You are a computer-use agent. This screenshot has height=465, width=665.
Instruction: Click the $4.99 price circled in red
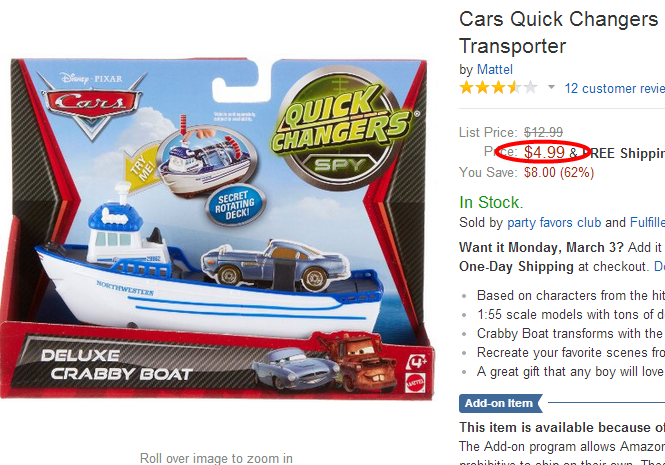[x=544, y=152]
